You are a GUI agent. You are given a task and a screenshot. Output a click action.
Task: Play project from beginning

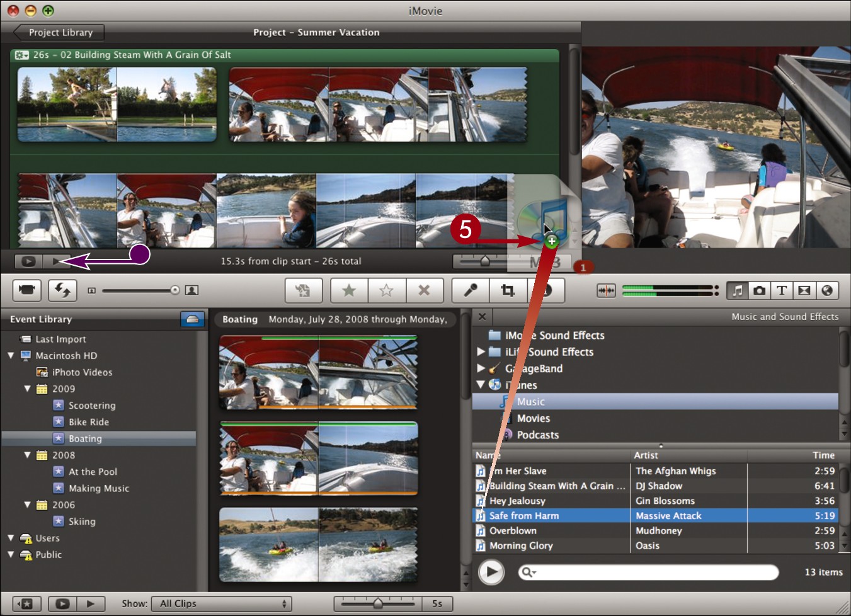click(57, 261)
